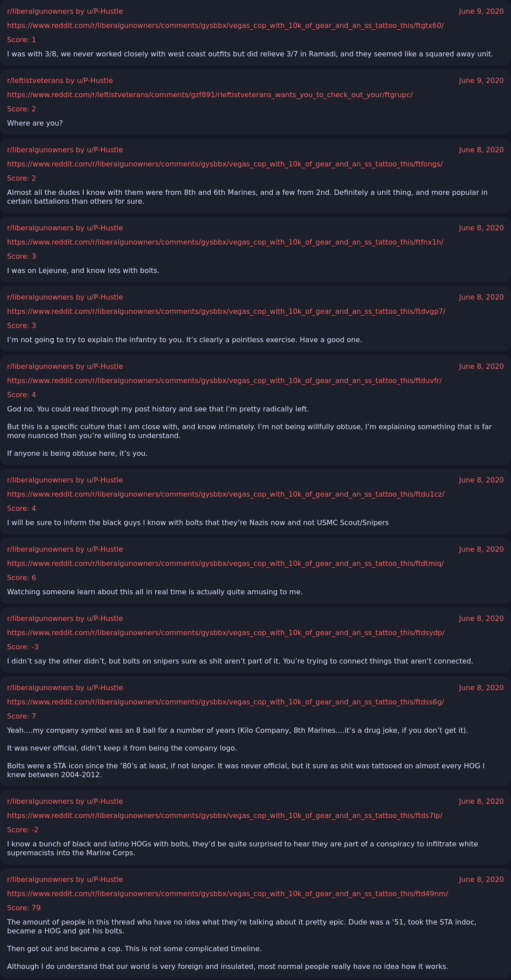Open the comment link ending ftgtx60

tap(225, 25)
